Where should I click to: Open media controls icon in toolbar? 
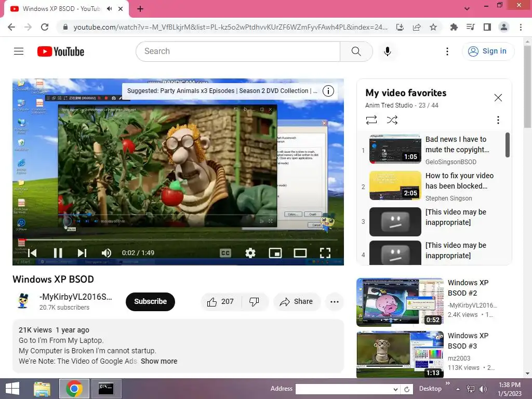click(471, 27)
